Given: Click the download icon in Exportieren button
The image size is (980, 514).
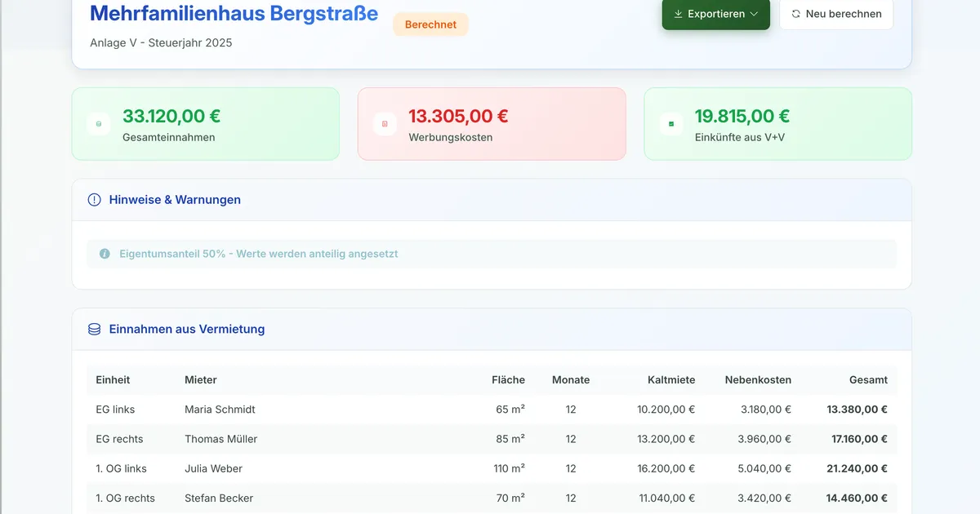Looking at the screenshot, I should (x=678, y=14).
